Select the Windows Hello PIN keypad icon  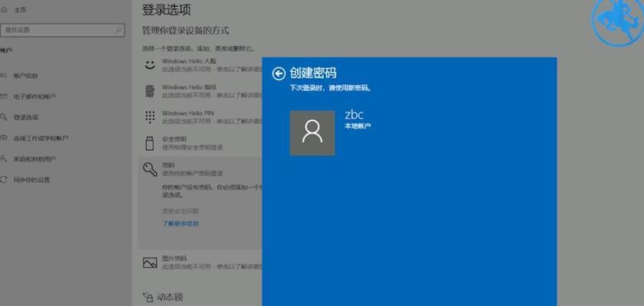[150, 117]
